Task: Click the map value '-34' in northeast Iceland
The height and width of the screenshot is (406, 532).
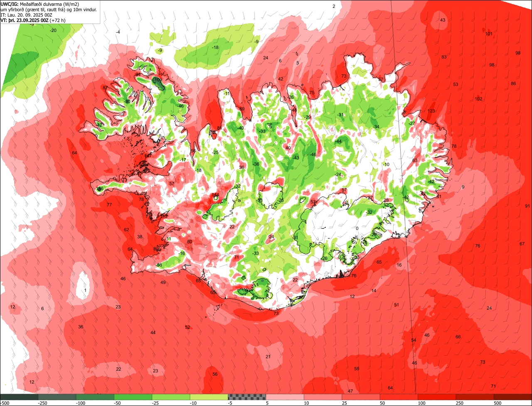Action: point(376,127)
